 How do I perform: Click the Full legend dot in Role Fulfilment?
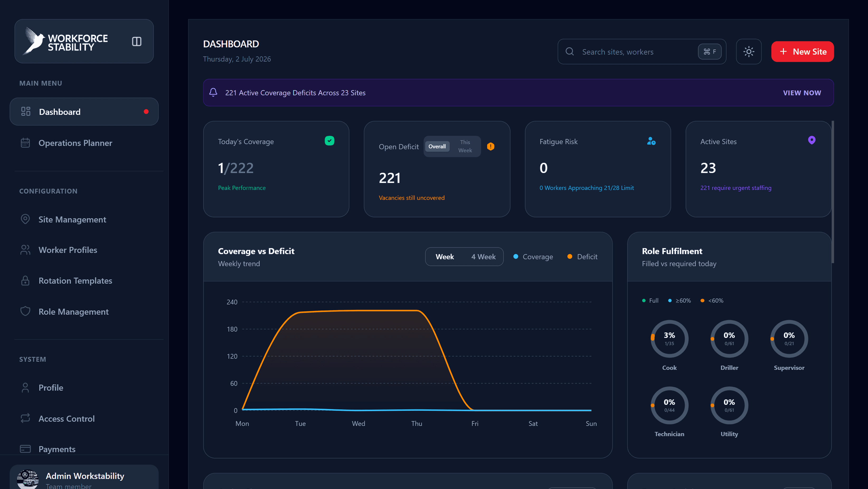coord(644,300)
